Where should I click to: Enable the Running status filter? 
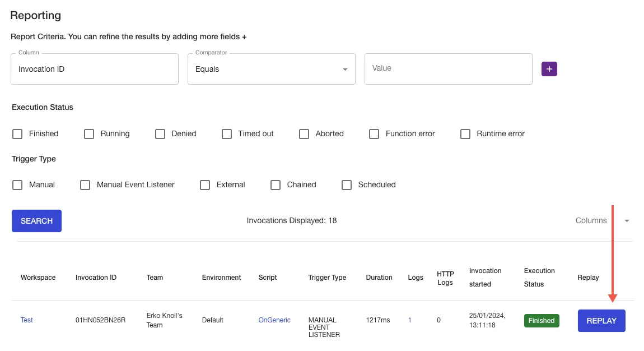click(89, 134)
